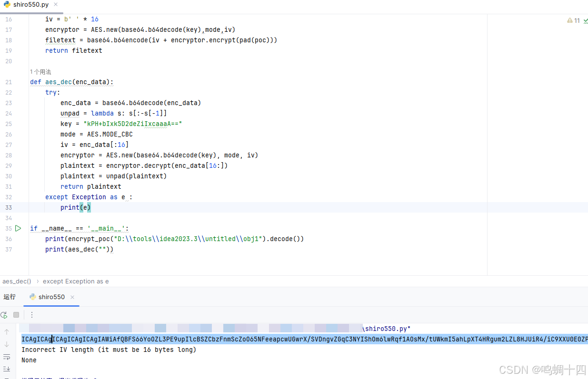Click the 'return plaintext' line
Image resolution: width=588 pixels, height=379 pixels.
point(91,186)
